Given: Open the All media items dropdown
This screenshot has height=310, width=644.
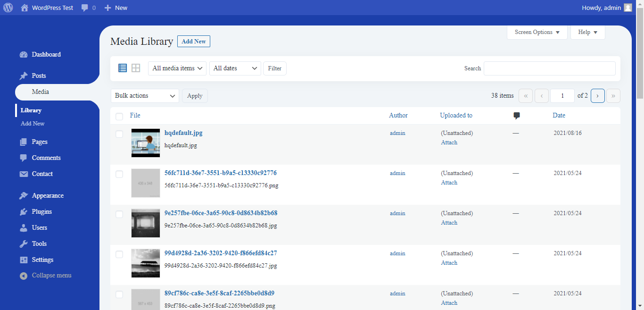Looking at the screenshot, I should point(177,68).
